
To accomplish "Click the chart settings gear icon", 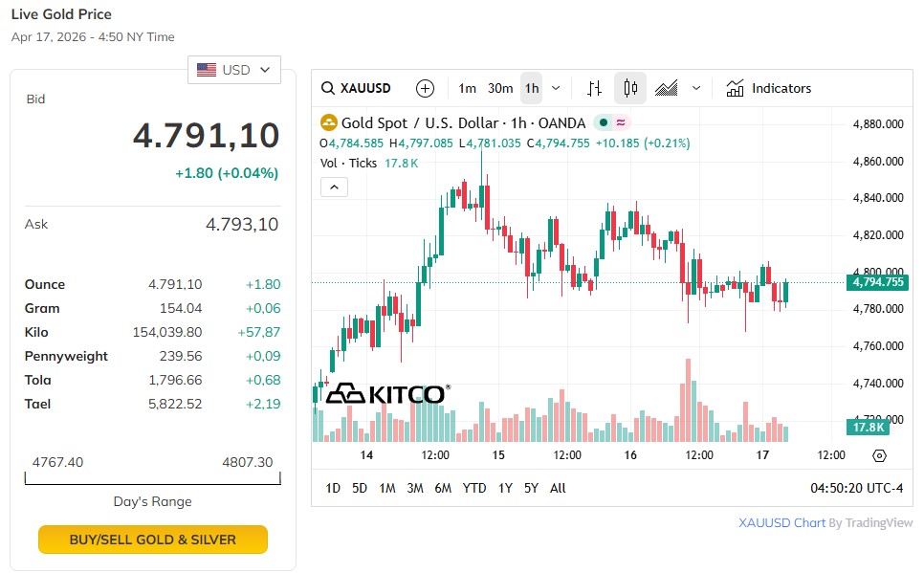I will coord(880,455).
